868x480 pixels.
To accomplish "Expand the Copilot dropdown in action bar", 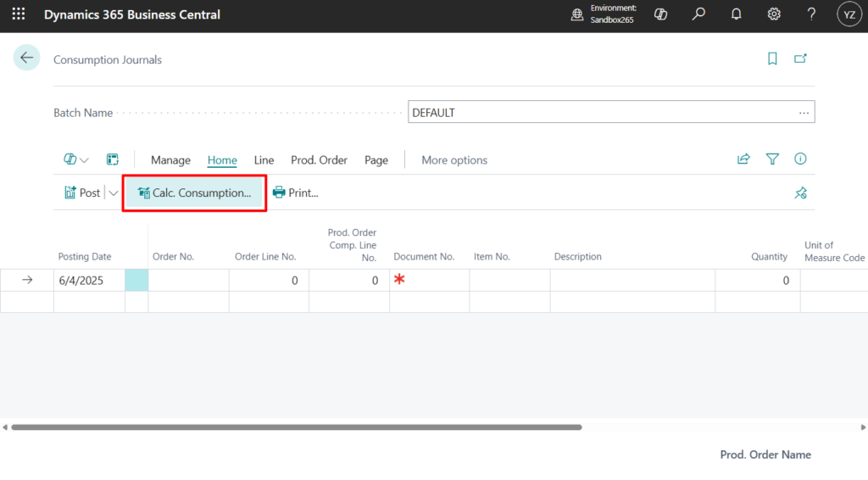I will coord(76,159).
